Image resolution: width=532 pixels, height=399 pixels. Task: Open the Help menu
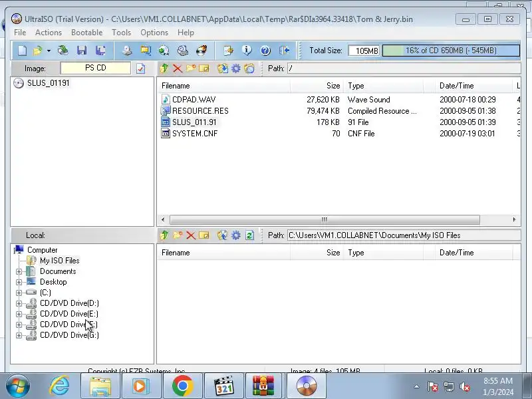tap(186, 33)
